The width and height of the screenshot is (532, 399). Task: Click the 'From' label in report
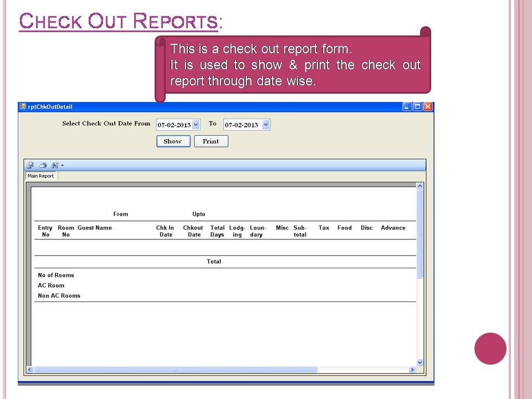[121, 214]
